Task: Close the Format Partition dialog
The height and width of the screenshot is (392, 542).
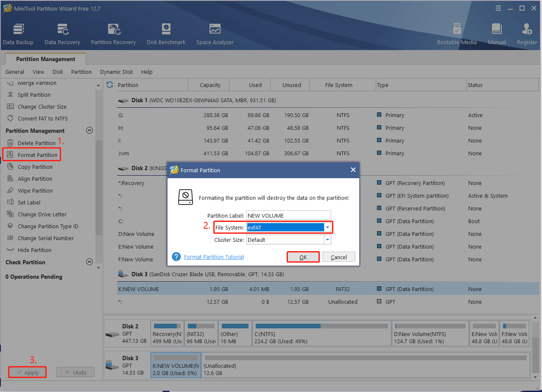Action: tap(353, 170)
